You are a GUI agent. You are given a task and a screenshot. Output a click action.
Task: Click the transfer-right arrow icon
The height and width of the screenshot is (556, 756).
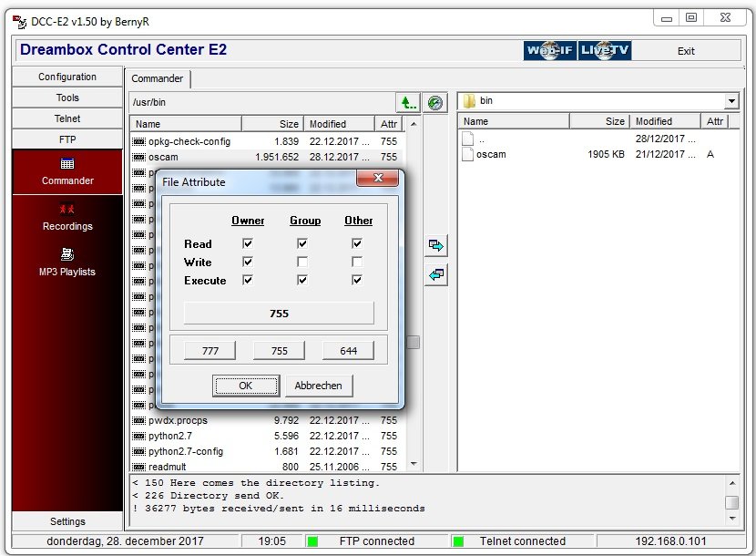(437, 246)
